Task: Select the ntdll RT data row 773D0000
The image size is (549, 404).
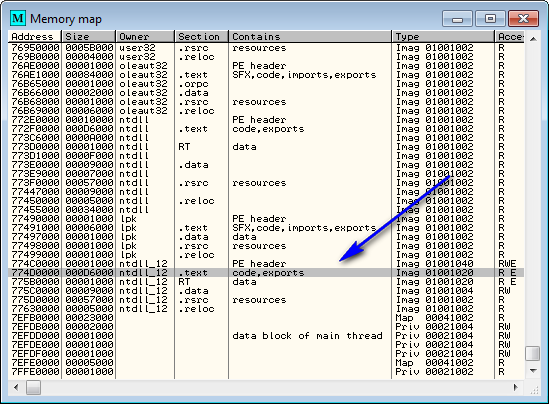Action: click(x=266, y=146)
